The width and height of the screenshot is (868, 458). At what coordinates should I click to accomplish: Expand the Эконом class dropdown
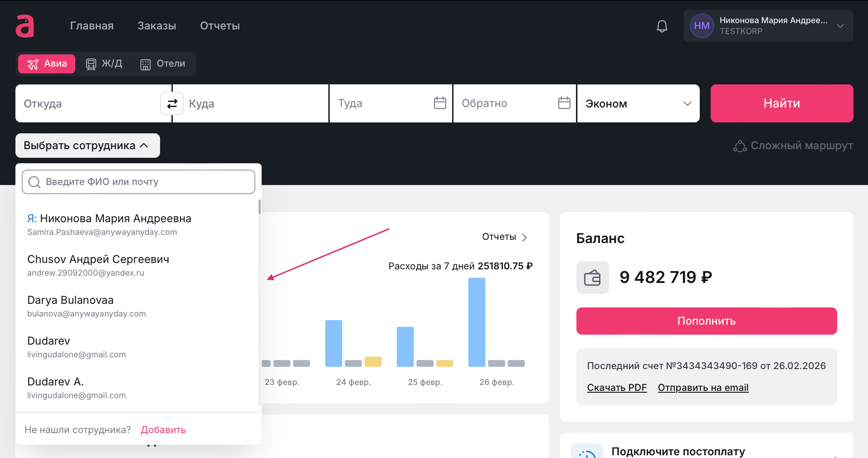click(x=638, y=103)
